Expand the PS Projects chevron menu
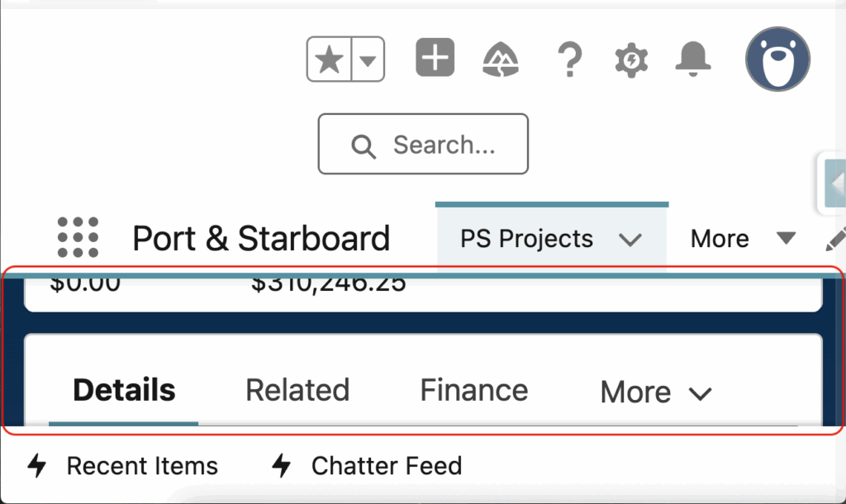The height and width of the screenshot is (504, 846). coord(630,240)
